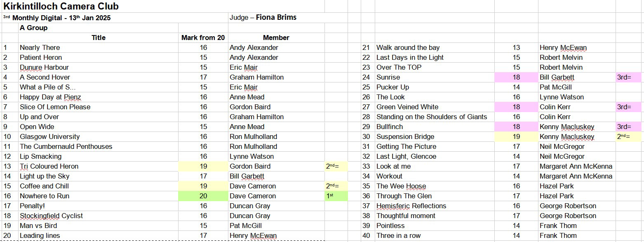Select the "3rd=" cell next to Colin Kerr
The image size is (644, 242).
(x=628, y=107)
